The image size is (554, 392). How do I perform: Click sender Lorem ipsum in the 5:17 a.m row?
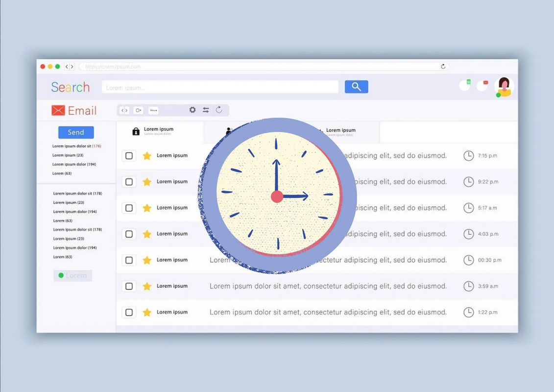(172, 208)
